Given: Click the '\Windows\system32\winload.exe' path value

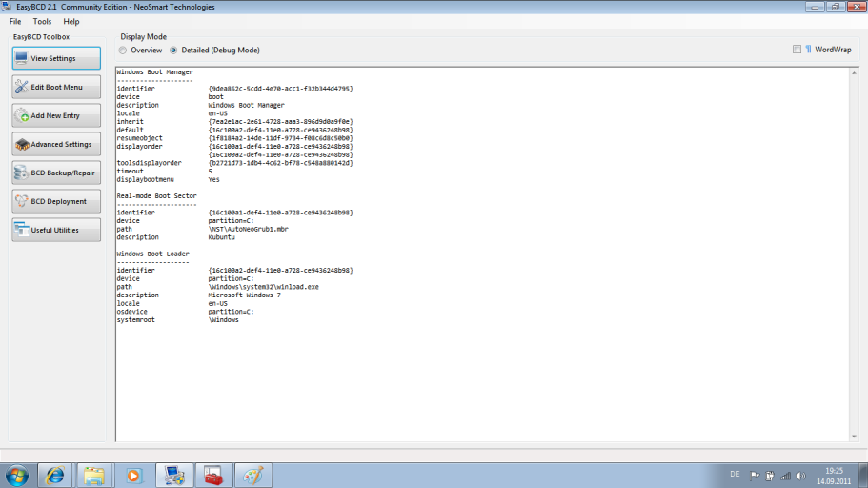Looking at the screenshot, I should pos(264,287).
